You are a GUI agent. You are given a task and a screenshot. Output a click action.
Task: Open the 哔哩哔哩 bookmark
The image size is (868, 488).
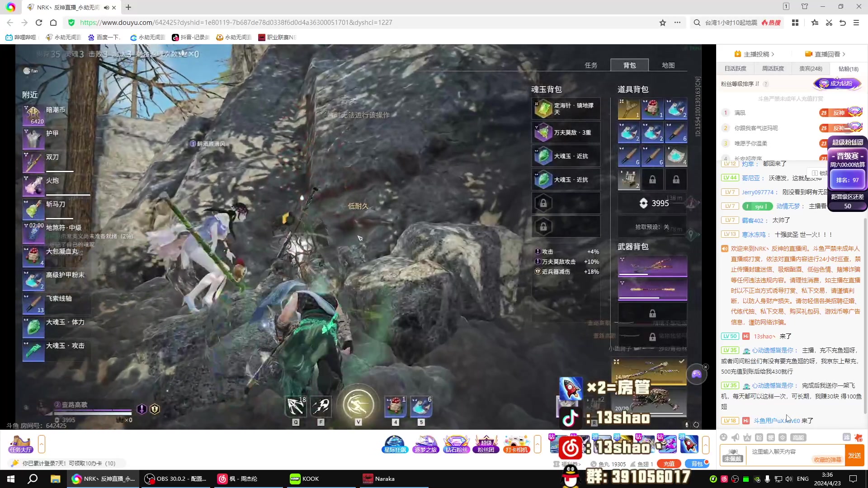(21, 37)
